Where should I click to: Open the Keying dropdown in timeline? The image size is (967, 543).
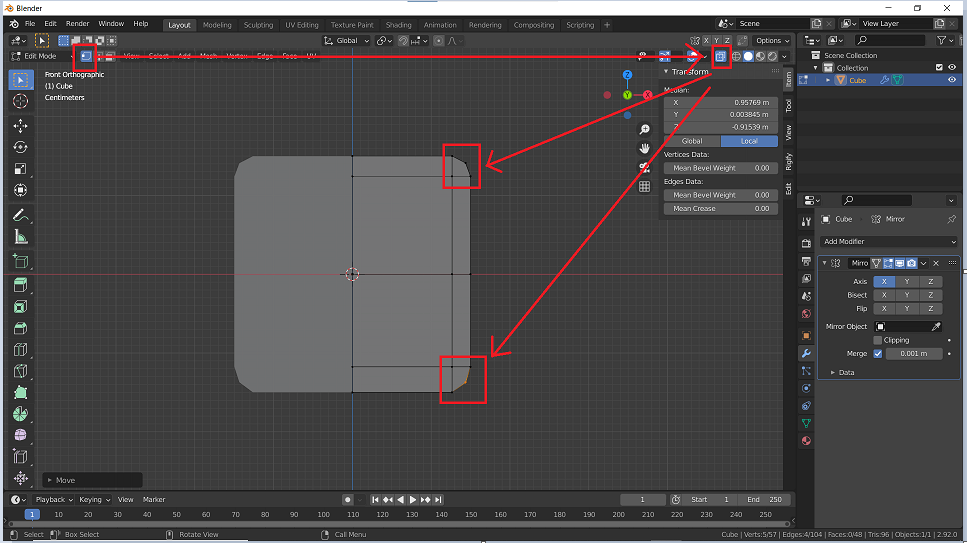point(94,500)
